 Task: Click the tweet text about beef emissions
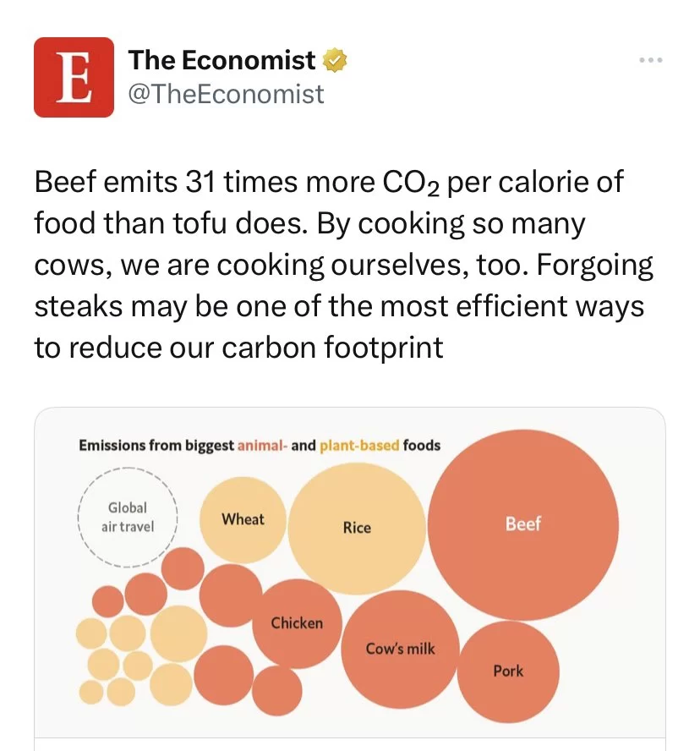343,265
